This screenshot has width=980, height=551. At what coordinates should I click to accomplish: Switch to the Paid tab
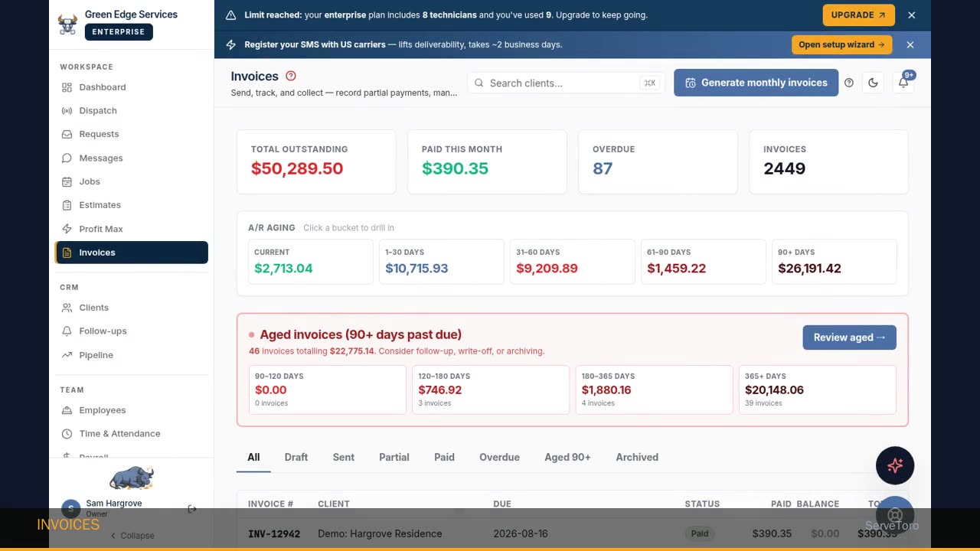pyautogui.click(x=444, y=457)
